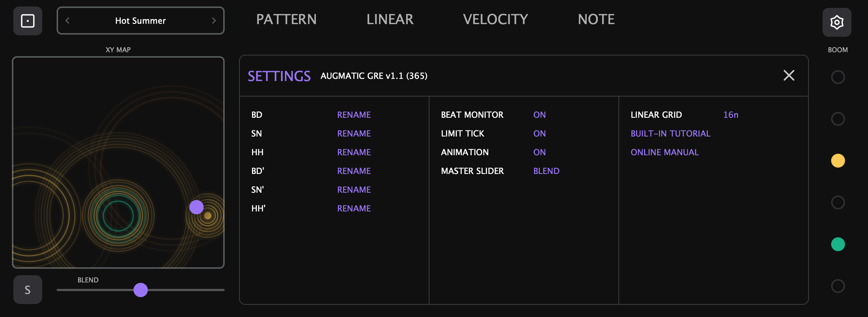868x317 pixels.
Task: Toggle ANIMATION off
Action: (539, 152)
